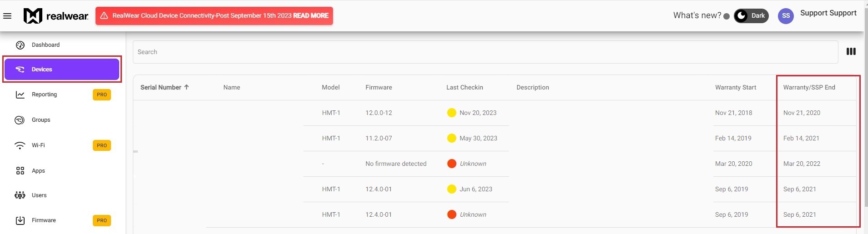Sort table by Last Checkin header

point(464,87)
